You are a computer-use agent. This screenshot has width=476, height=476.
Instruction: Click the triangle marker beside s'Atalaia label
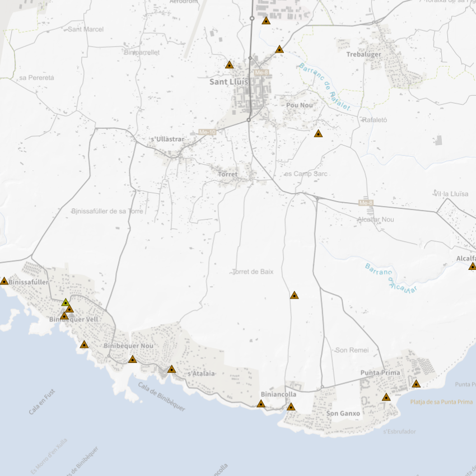tap(171, 369)
